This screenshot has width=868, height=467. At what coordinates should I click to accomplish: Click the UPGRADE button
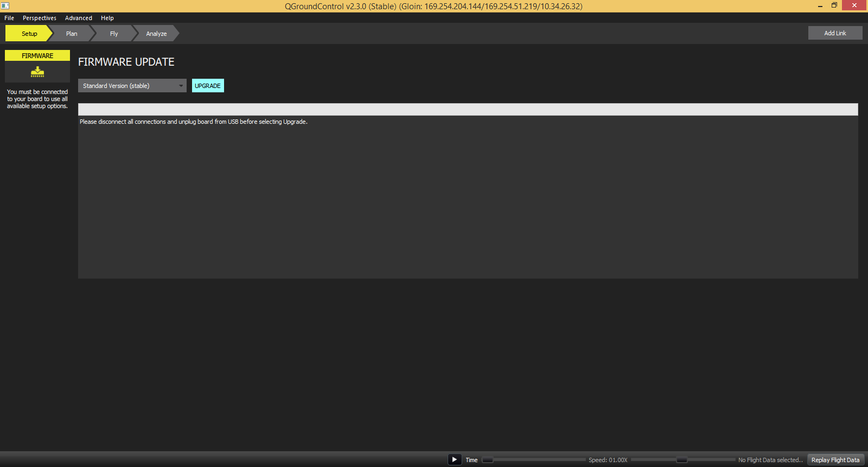tap(208, 86)
